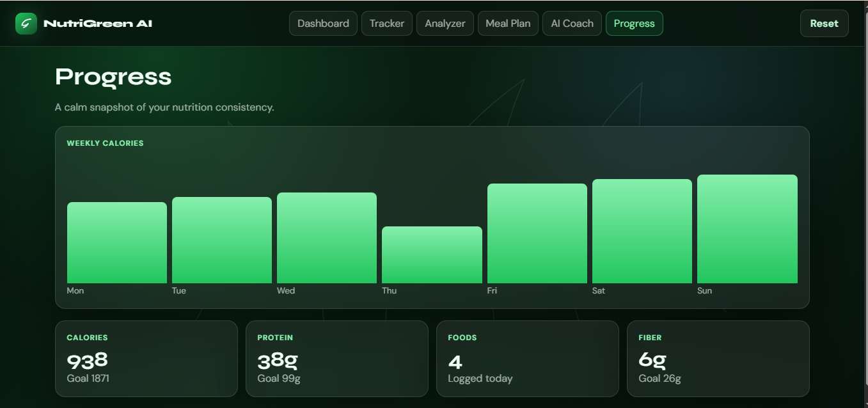Click the Calories card value 938

click(88, 361)
